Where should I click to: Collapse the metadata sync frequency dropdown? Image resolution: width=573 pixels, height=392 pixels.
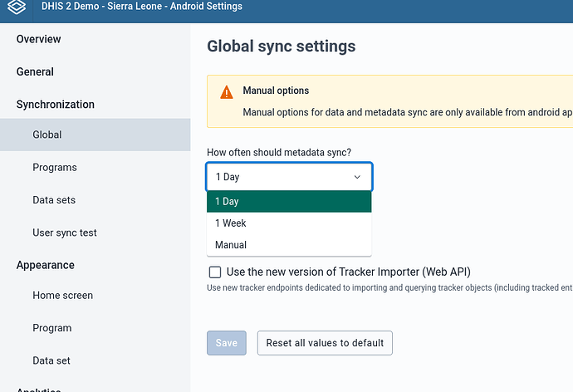[x=289, y=177]
